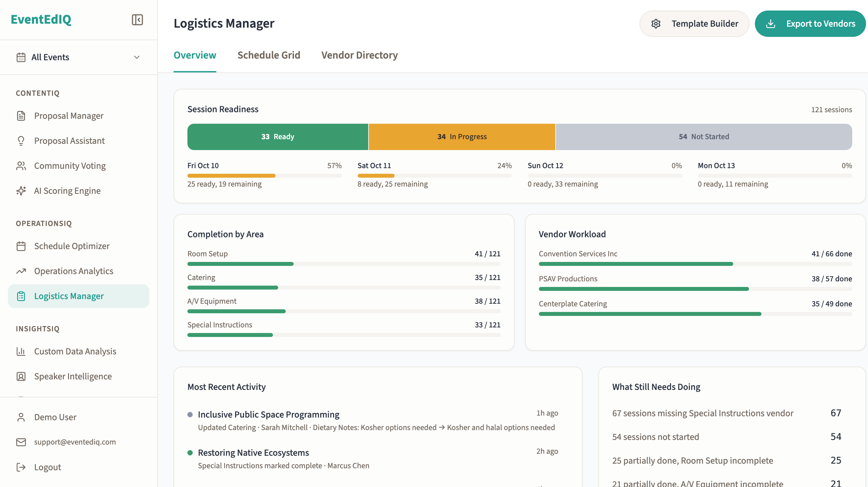868x487 pixels.
Task: Click the Demo User profile icon
Action: (21, 417)
